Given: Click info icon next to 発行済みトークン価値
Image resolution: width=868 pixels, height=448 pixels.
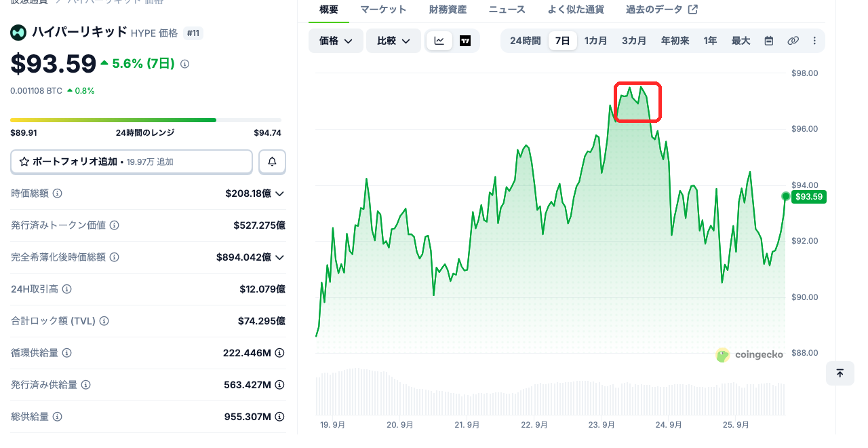Looking at the screenshot, I should pyautogui.click(x=114, y=225).
